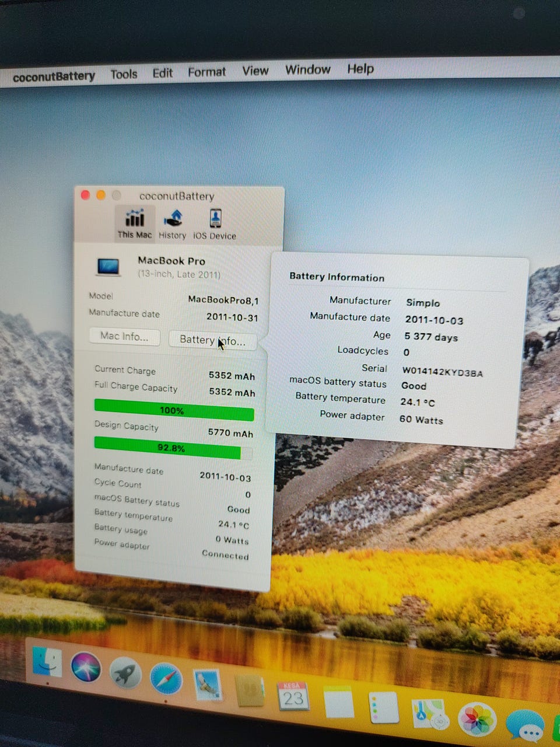Select Age value 5 377 days
The width and height of the screenshot is (560, 747).
431,337
